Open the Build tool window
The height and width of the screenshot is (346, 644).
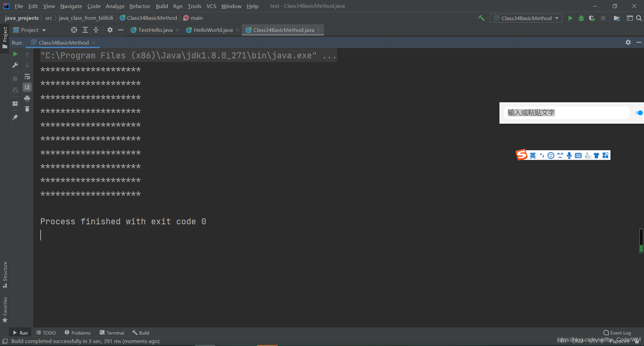click(x=141, y=333)
